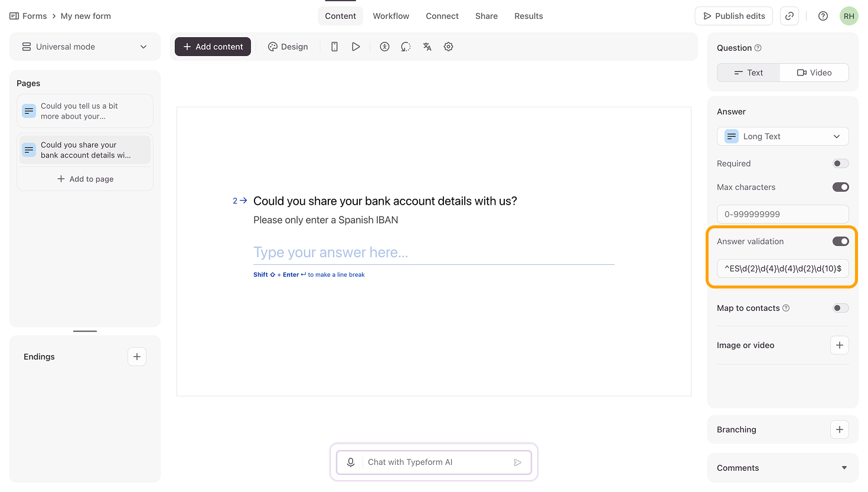Open mobile preview icon in toolbar

click(x=334, y=47)
